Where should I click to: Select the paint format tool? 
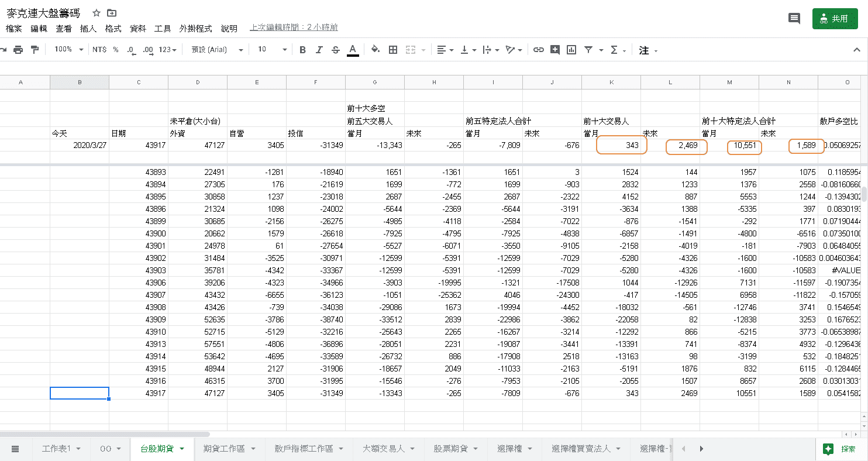pyautogui.click(x=35, y=50)
